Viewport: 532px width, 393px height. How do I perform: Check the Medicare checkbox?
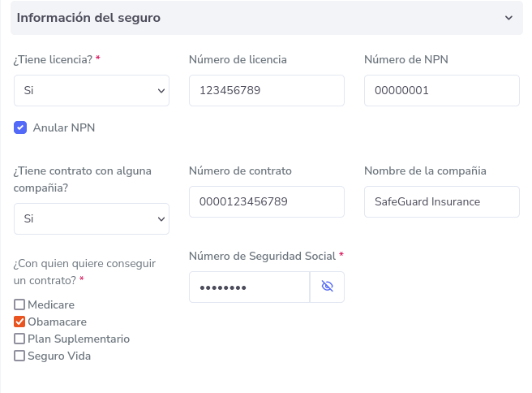[19, 304]
